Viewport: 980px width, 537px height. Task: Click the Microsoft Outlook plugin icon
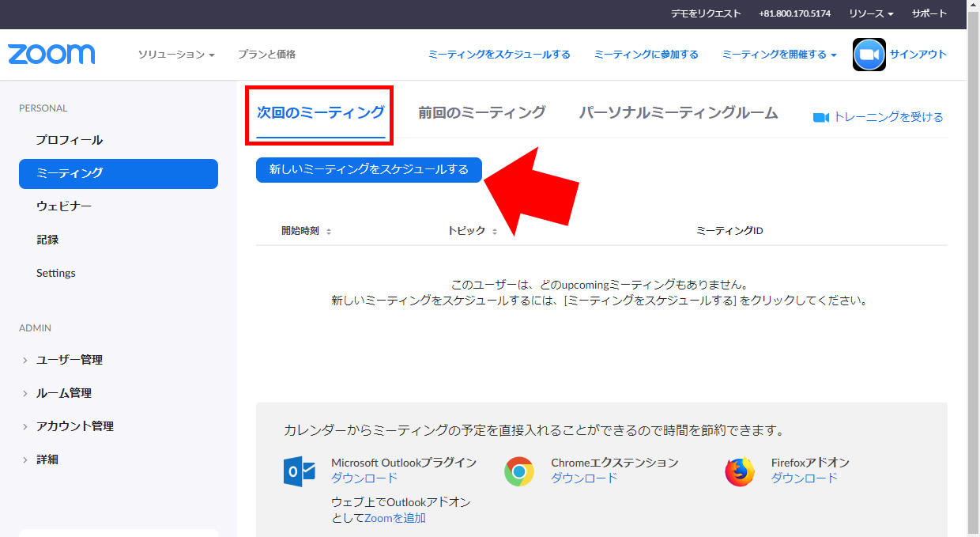[300, 471]
